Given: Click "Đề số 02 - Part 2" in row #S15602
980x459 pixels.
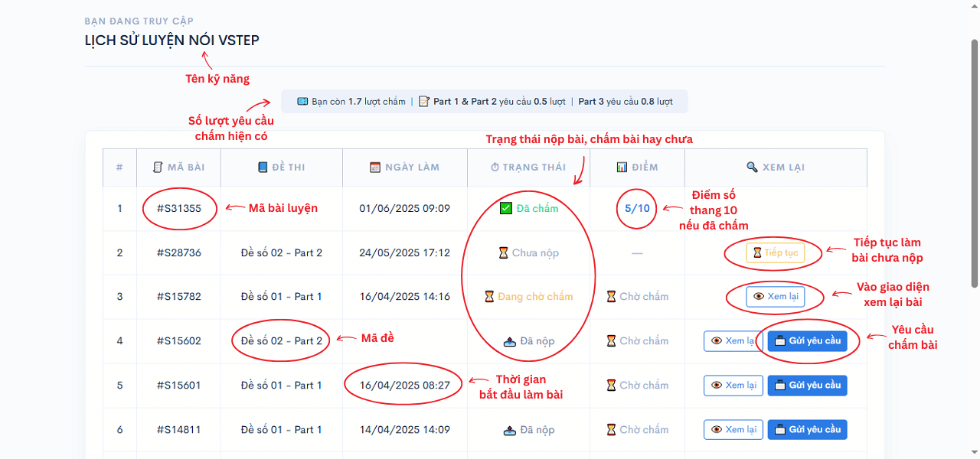Looking at the screenshot, I should pyautogui.click(x=282, y=340).
